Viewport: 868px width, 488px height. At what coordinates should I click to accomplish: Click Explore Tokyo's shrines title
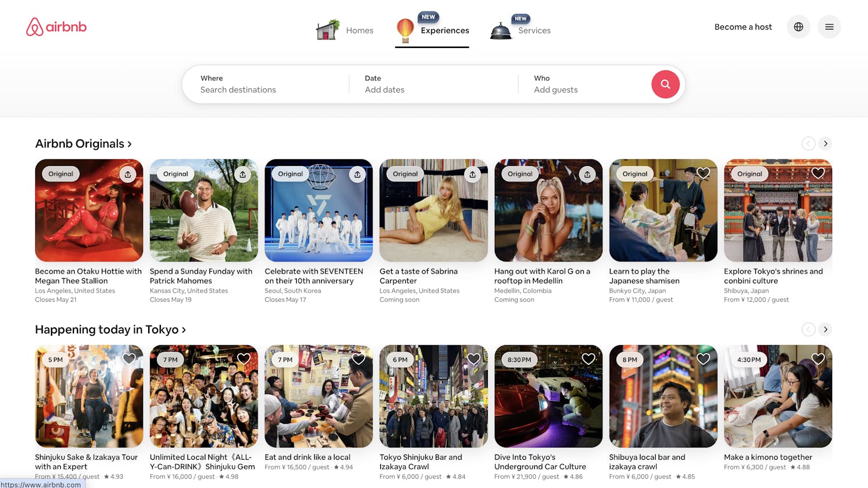tap(773, 276)
